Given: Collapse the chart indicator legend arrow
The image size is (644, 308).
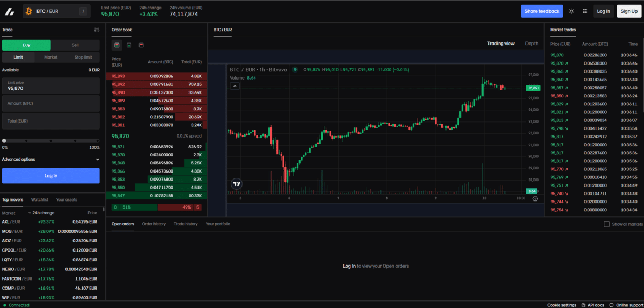Looking at the screenshot, I should tap(235, 86).
